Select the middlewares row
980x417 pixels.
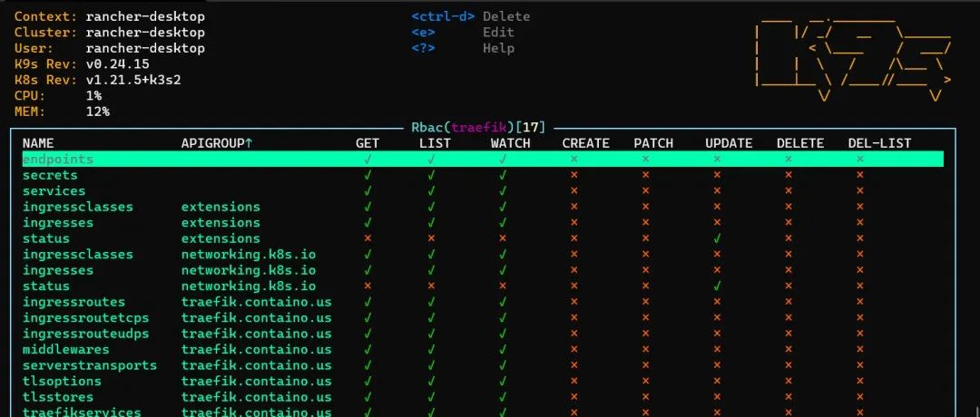[x=483, y=350]
